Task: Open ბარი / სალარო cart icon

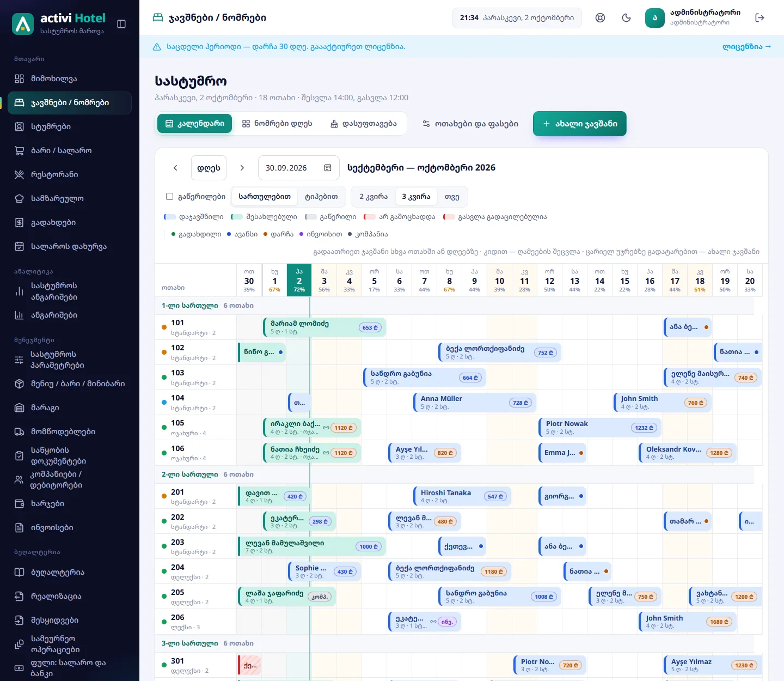Action: tap(19, 150)
